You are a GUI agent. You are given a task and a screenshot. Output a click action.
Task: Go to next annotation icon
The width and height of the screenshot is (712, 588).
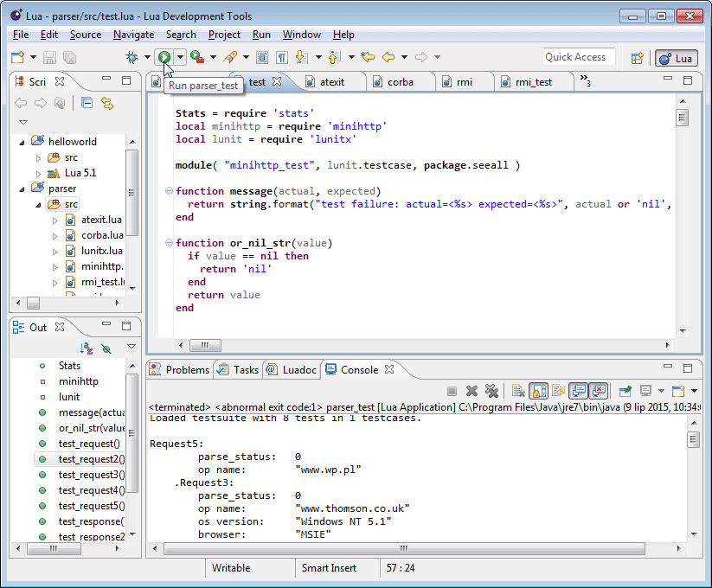pos(302,57)
